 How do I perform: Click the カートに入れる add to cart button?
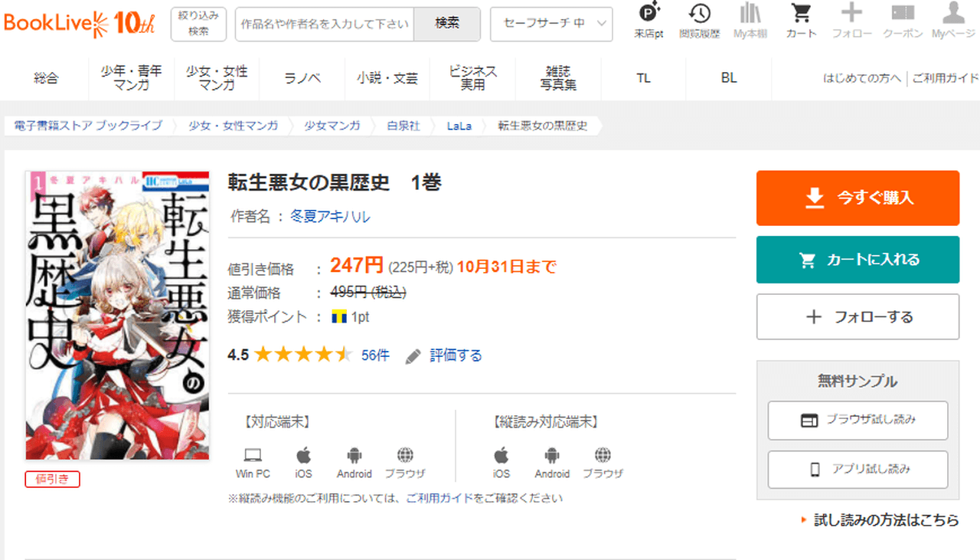point(857,260)
